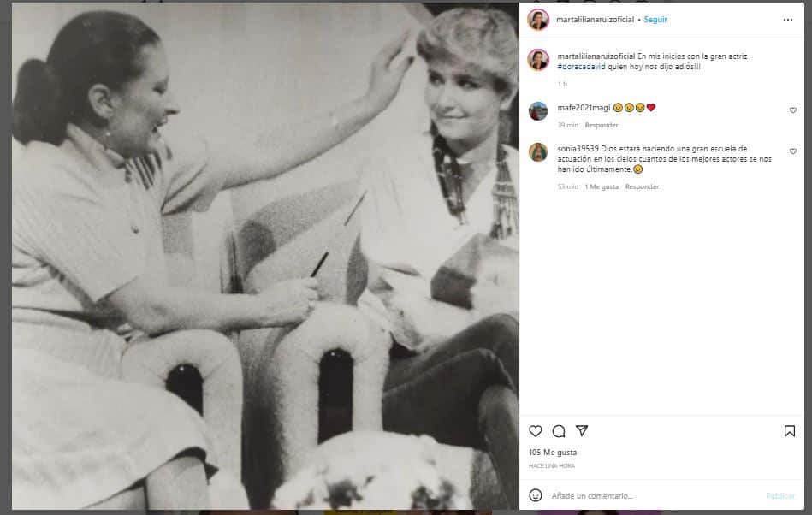This screenshot has width=812, height=515.
Task: Click martalilianaruizoficial profile picture in header
Action: point(538,20)
